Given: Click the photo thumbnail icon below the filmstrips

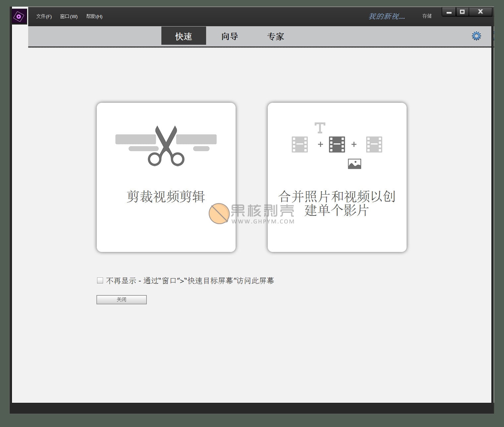Looking at the screenshot, I should (x=355, y=163).
